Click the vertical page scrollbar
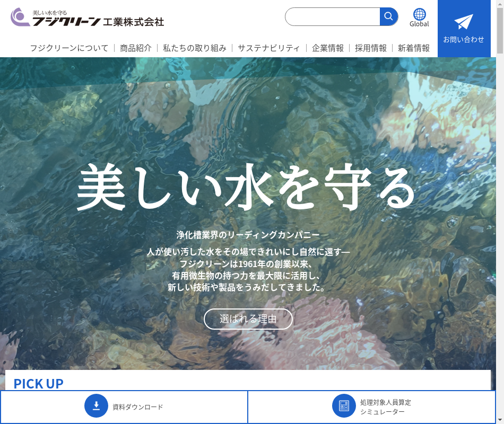Viewport: 504px width, 424px height. (x=500, y=212)
